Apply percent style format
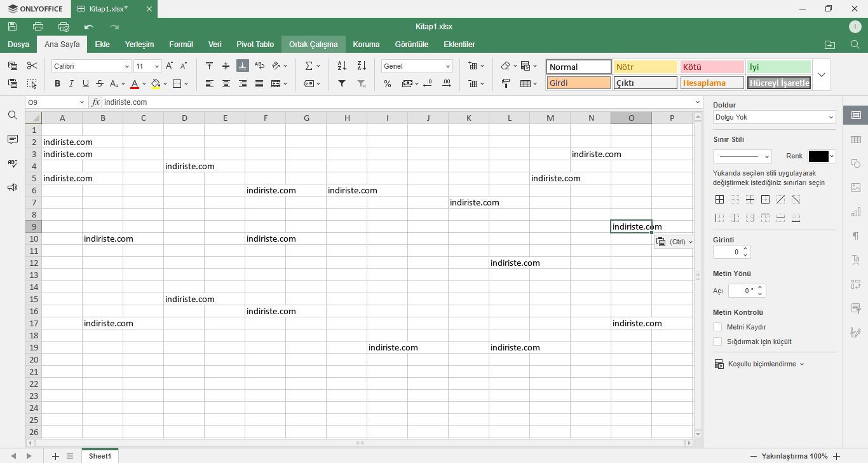Image resolution: width=868 pixels, height=463 pixels. [x=388, y=83]
